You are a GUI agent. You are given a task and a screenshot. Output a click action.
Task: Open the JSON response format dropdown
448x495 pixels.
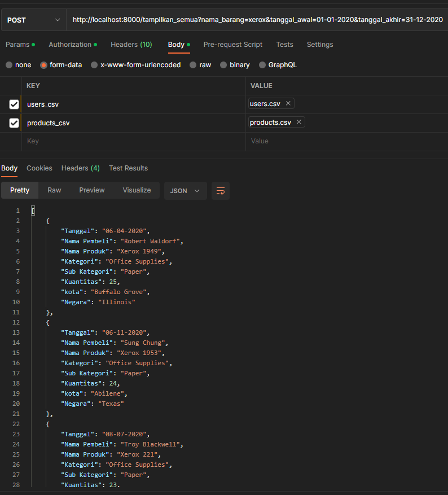[x=185, y=191]
